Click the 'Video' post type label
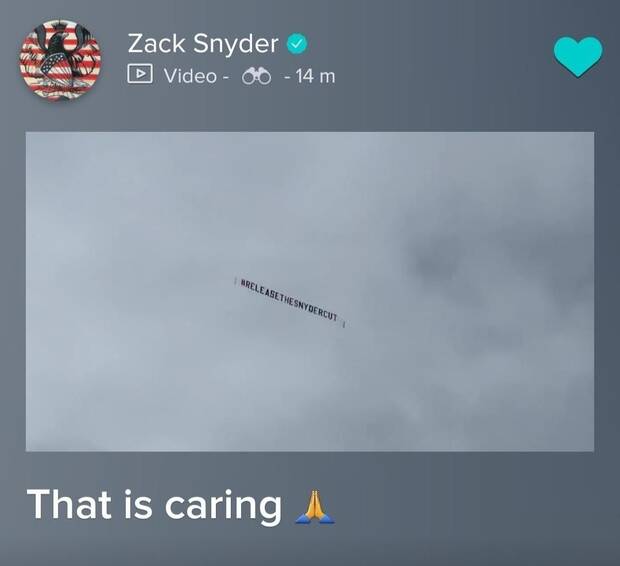 click(190, 76)
